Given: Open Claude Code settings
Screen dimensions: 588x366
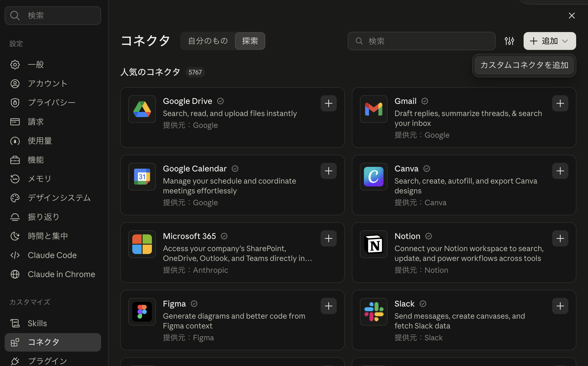Looking at the screenshot, I should click(53, 255).
